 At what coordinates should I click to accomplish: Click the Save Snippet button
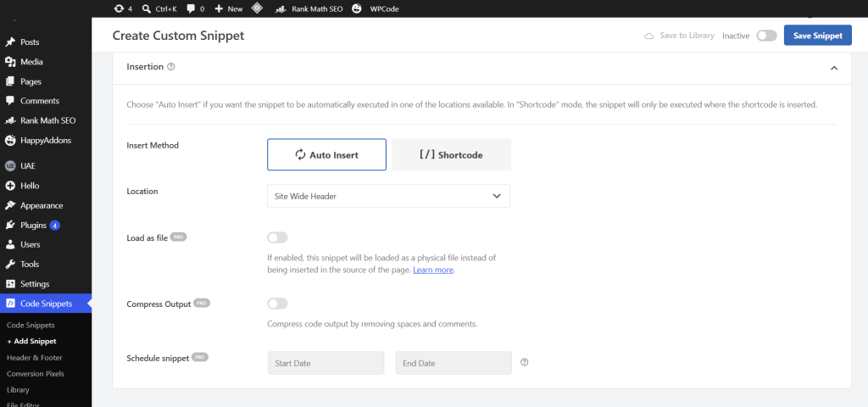(x=818, y=36)
